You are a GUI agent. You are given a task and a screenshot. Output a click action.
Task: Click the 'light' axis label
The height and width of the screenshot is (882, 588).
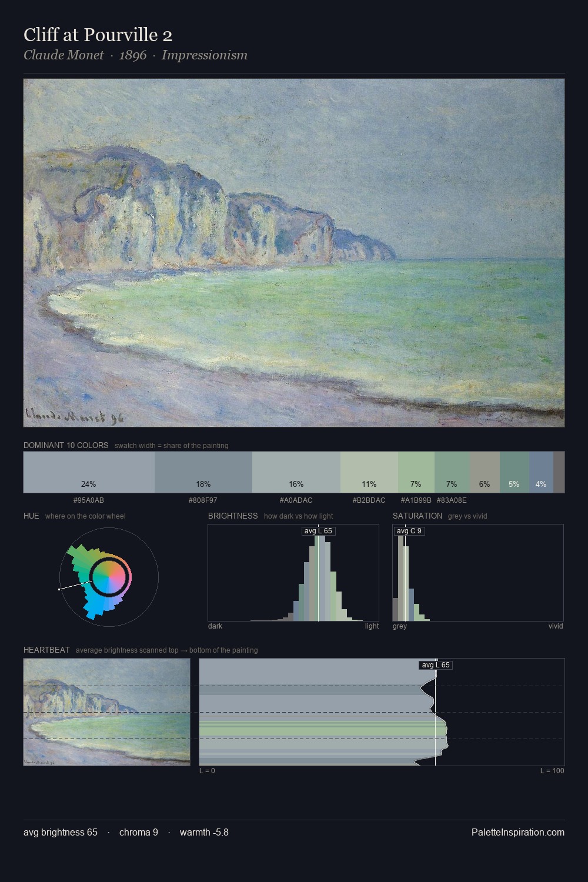[x=372, y=626]
